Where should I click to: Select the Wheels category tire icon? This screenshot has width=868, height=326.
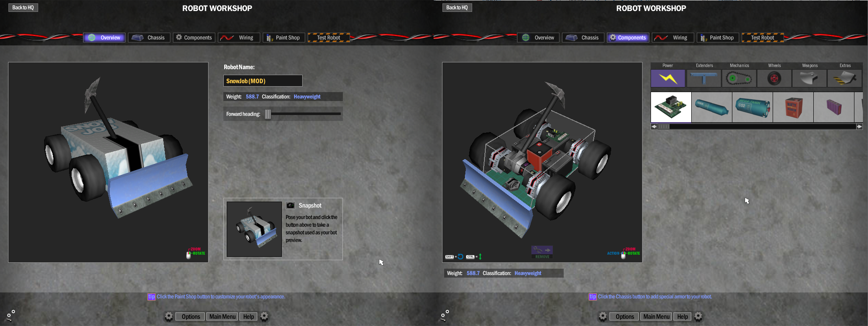[x=774, y=79]
